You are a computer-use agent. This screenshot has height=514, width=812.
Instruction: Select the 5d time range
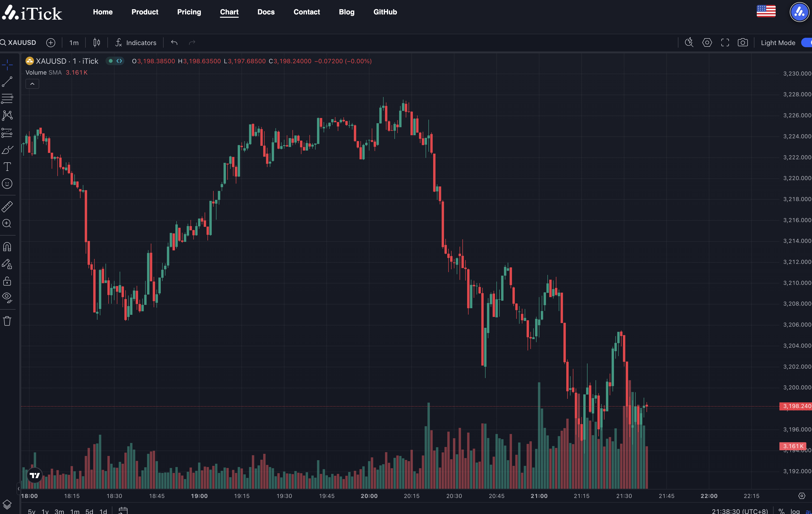[89, 511]
